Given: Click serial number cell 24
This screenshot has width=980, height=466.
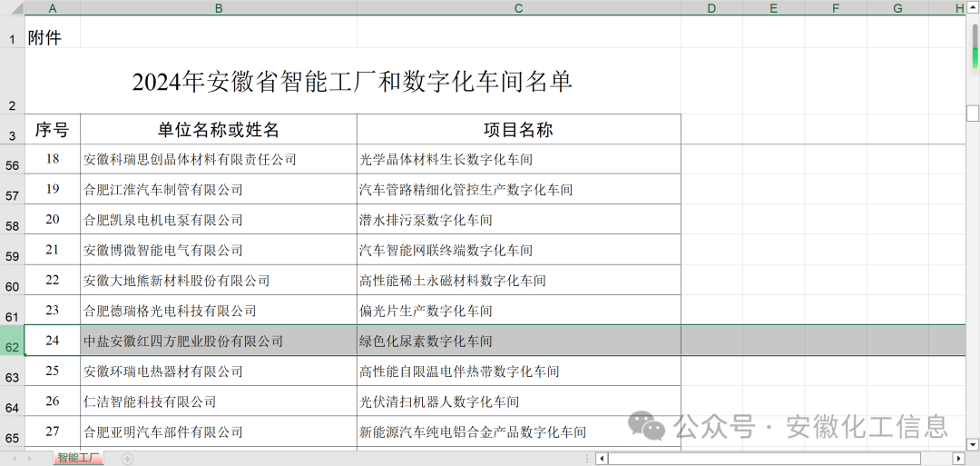Looking at the screenshot, I should pyautogui.click(x=53, y=341).
